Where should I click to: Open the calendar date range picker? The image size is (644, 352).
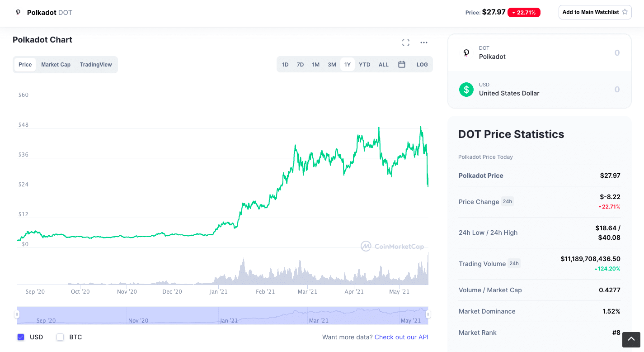coord(402,65)
